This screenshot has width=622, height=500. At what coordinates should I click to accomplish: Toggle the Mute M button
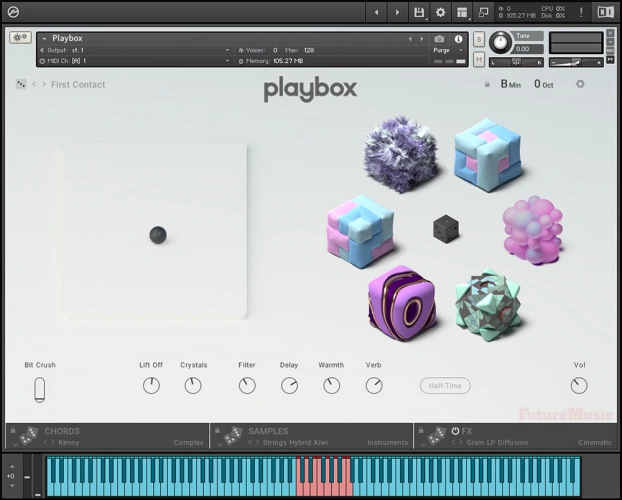pos(479,59)
